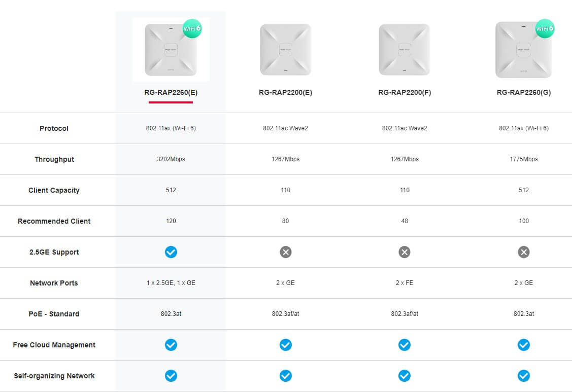
Task: Click Free Cloud Management checkmark for RG-RAP2260(E)
Action: [x=171, y=345]
